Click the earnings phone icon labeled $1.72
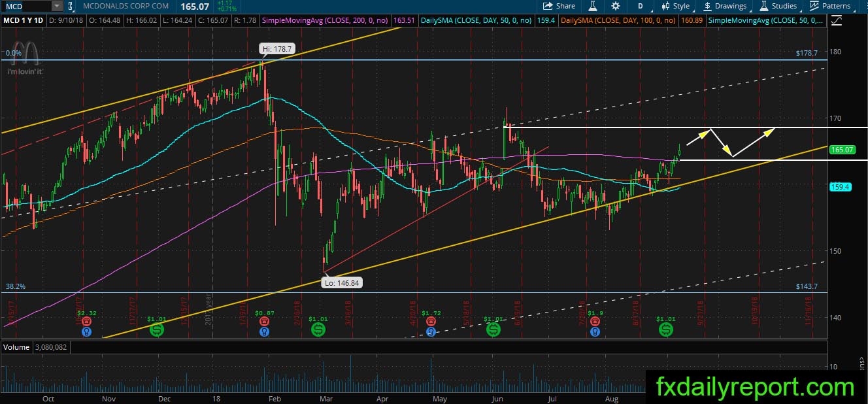The image size is (868, 404). 431,322
